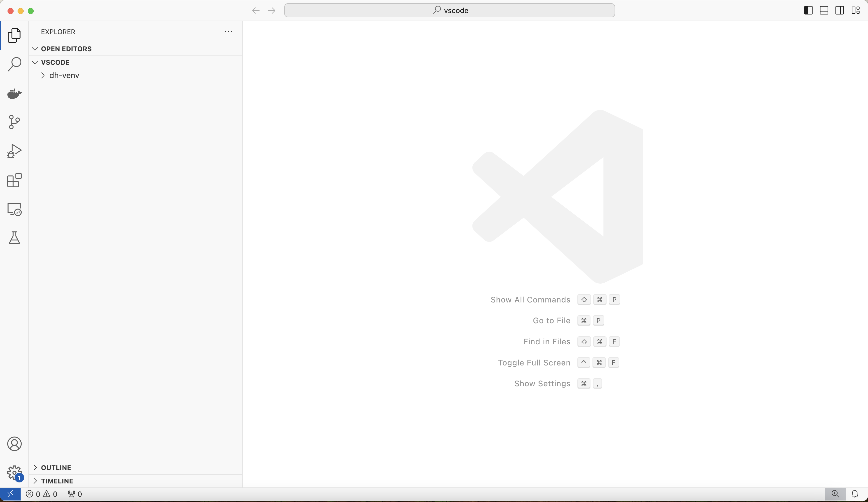The width and height of the screenshot is (868, 502).
Task: Open Remote Explorer view
Action: point(14,209)
